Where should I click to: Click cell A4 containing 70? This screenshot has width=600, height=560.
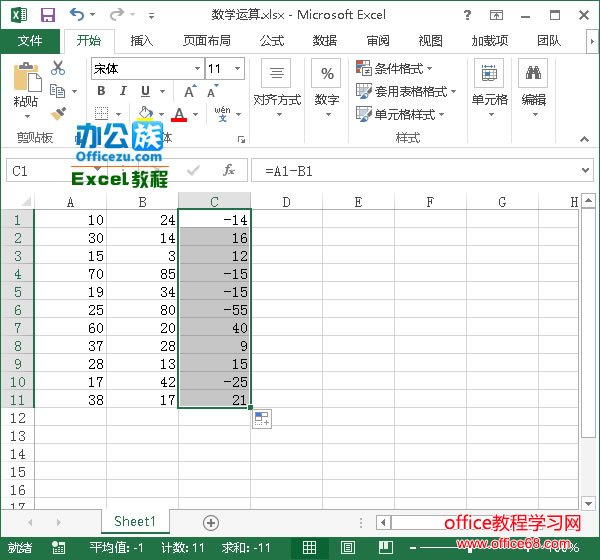pos(70,274)
